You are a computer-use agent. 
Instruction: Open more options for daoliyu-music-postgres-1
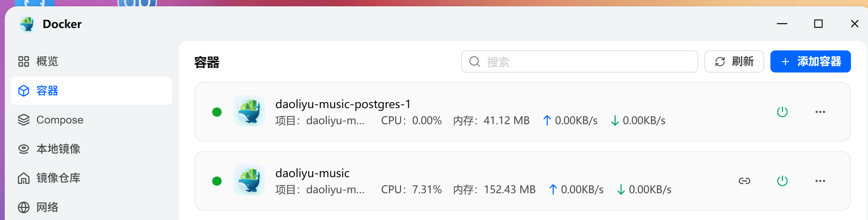pyautogui.click(x=819, y=112)
